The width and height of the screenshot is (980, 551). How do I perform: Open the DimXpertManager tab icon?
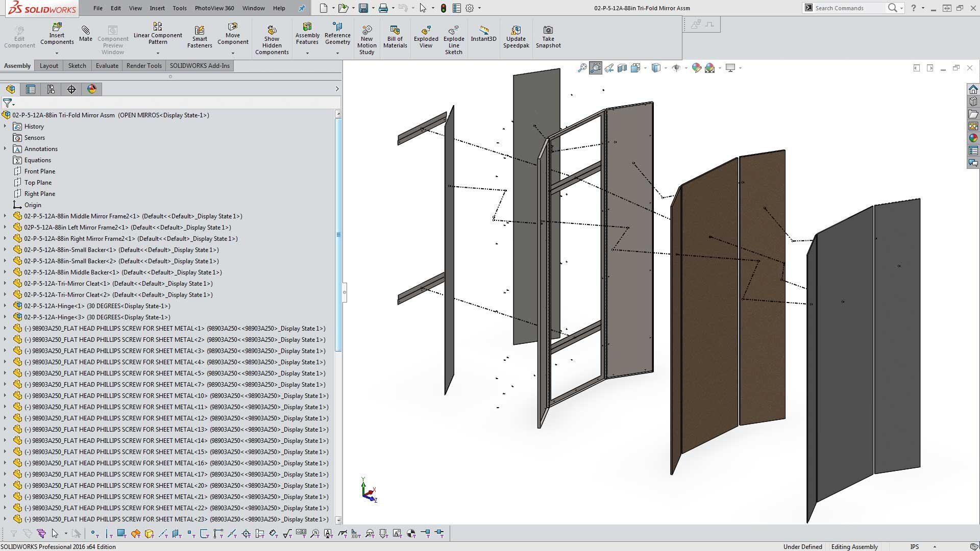pos(71,89)
